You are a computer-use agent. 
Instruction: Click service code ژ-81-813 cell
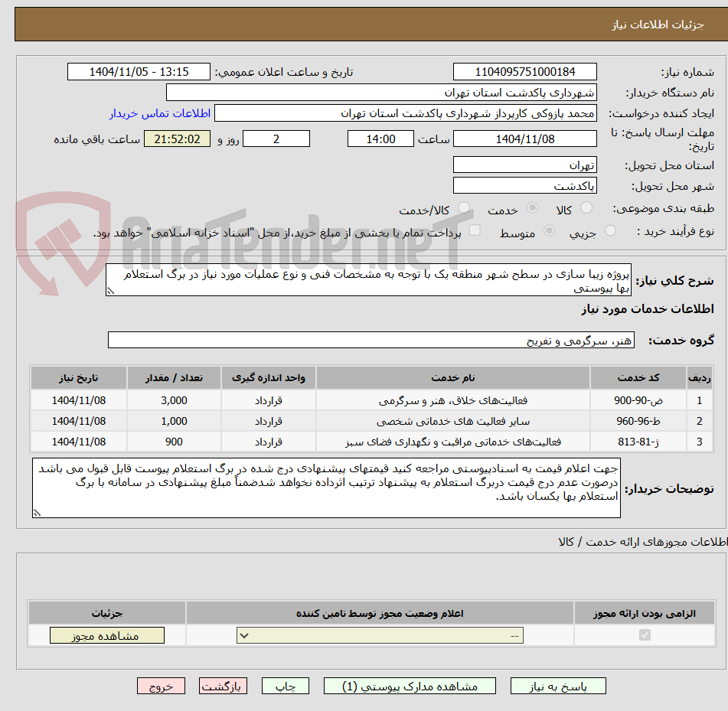(x=638, y=442)
